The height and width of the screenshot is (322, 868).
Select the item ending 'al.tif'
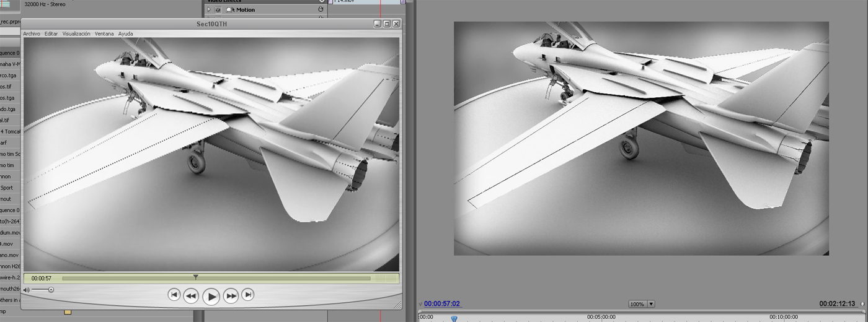pyautogui.click(x=5, y=120)
